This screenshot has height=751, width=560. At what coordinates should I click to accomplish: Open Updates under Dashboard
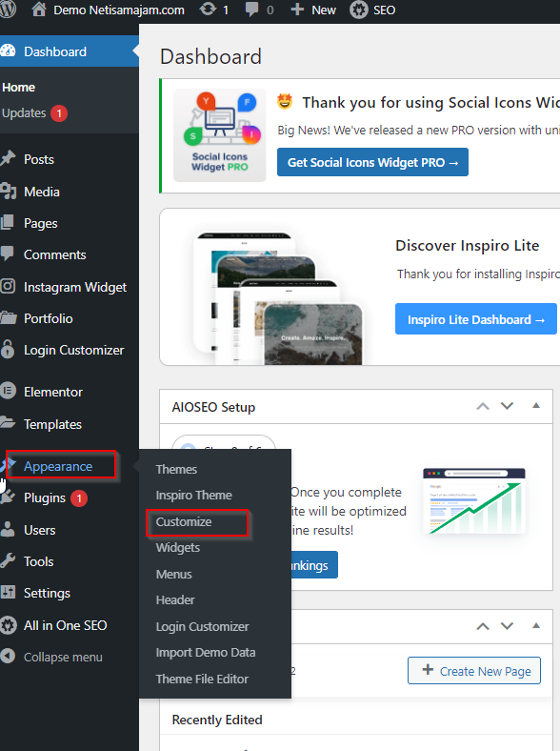pos(24,113)
